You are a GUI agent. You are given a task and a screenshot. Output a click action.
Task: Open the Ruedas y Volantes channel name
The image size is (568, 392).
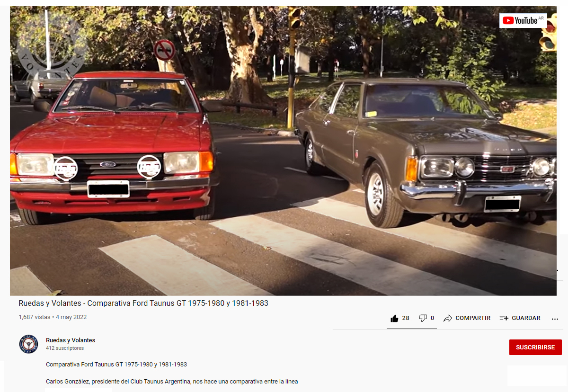(71, 340)
